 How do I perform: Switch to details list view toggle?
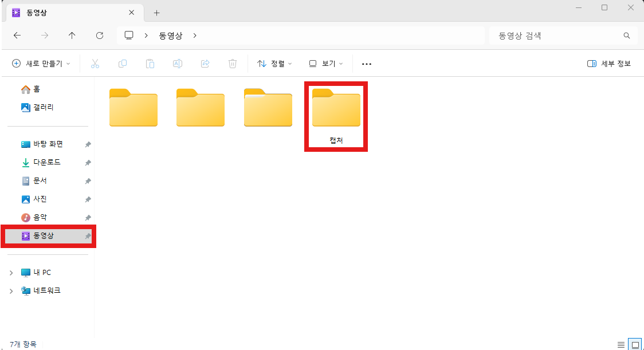621,344
